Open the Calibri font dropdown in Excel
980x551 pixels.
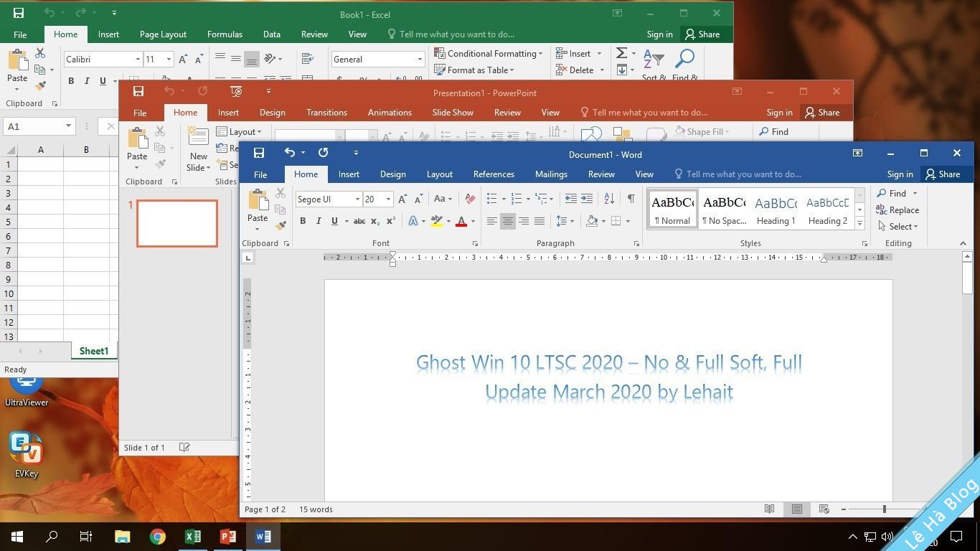(x=138, y=59)
